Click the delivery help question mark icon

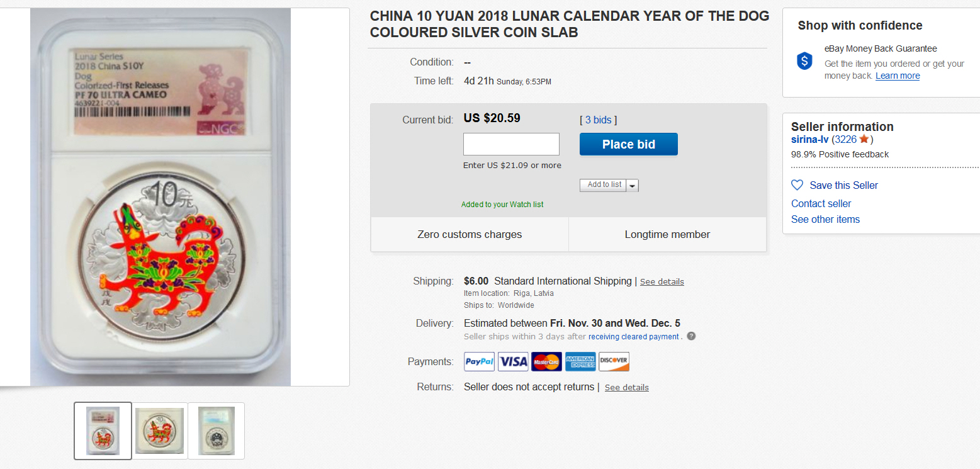(x=691, y=336)
